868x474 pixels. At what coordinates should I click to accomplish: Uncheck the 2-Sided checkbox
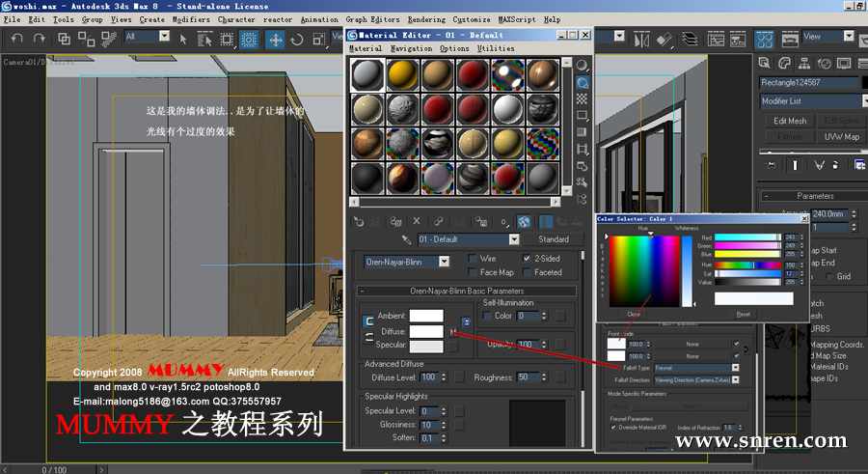point(527,259)
